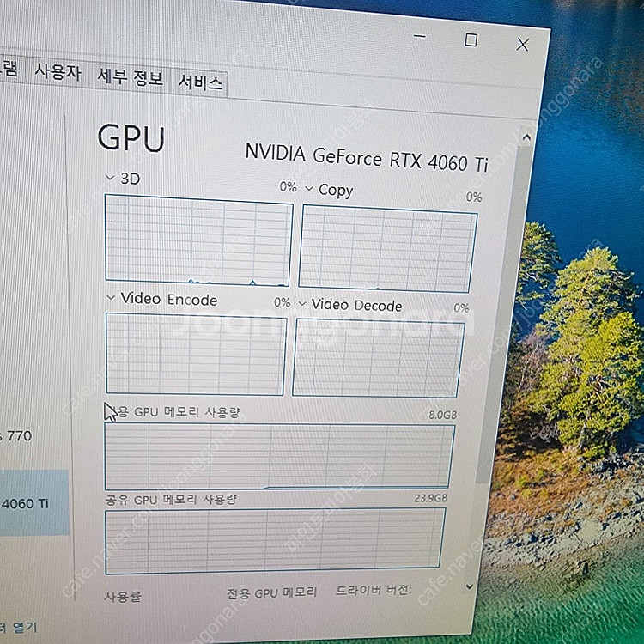The width and height of the screenshot is (644, 644).
Task: Open the Copy engine dropdown chevron
Action: click(309, 189)
